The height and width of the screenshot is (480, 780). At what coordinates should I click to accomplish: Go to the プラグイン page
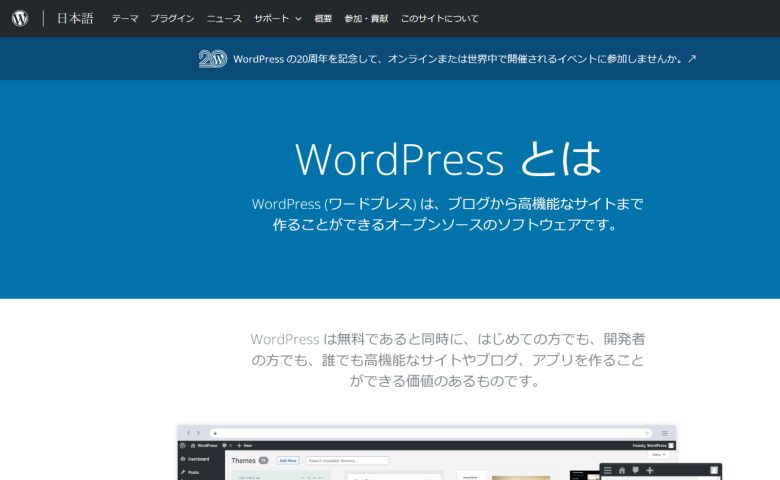172,18
